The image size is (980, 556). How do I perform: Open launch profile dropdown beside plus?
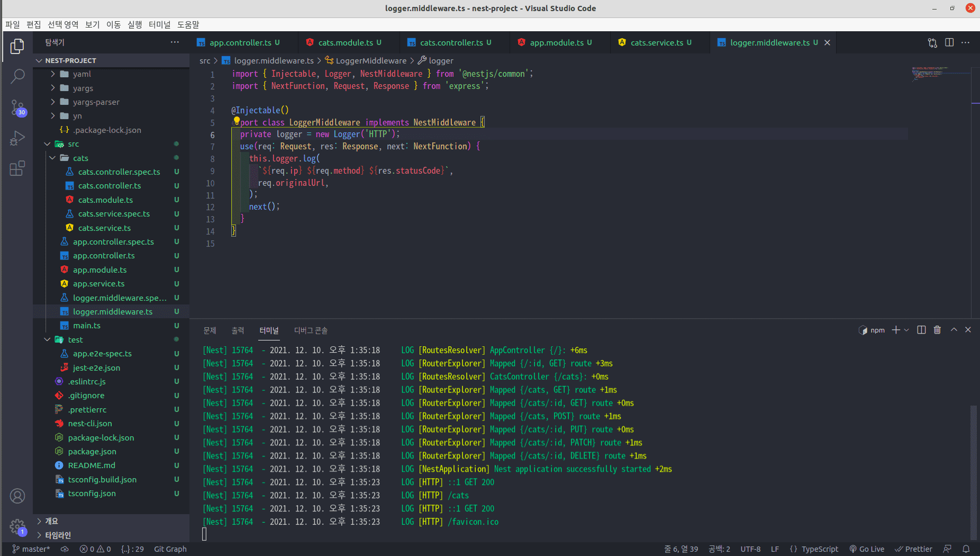pos(906,330)
